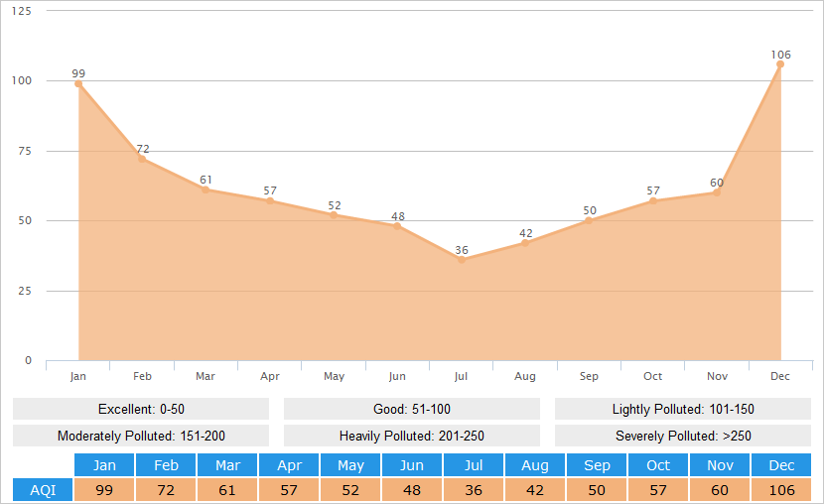Click the Dec peak data point marker
This screenshot has height=504, width=824.
(x=780, y=64)
